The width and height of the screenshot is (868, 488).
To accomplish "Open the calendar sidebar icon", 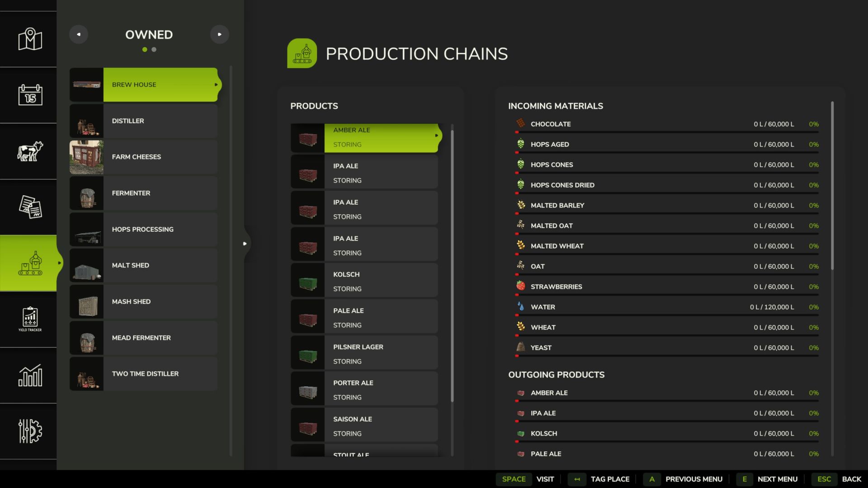I will [30, 95].
